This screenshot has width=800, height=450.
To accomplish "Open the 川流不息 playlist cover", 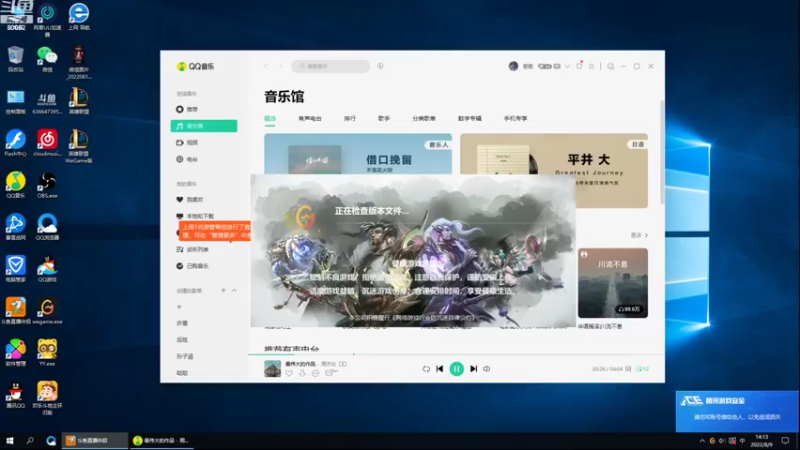I will (x=613, y=283).
